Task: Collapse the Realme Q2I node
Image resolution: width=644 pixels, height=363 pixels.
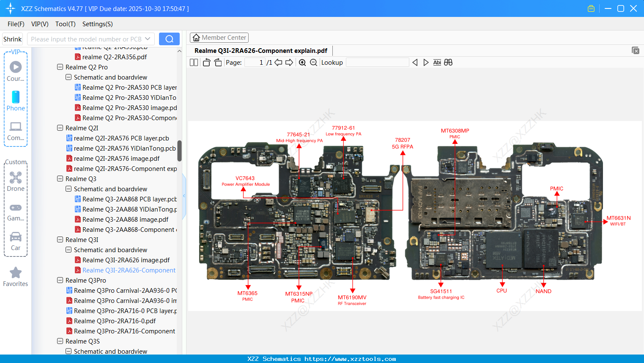Action: click(x=60, y=128)
